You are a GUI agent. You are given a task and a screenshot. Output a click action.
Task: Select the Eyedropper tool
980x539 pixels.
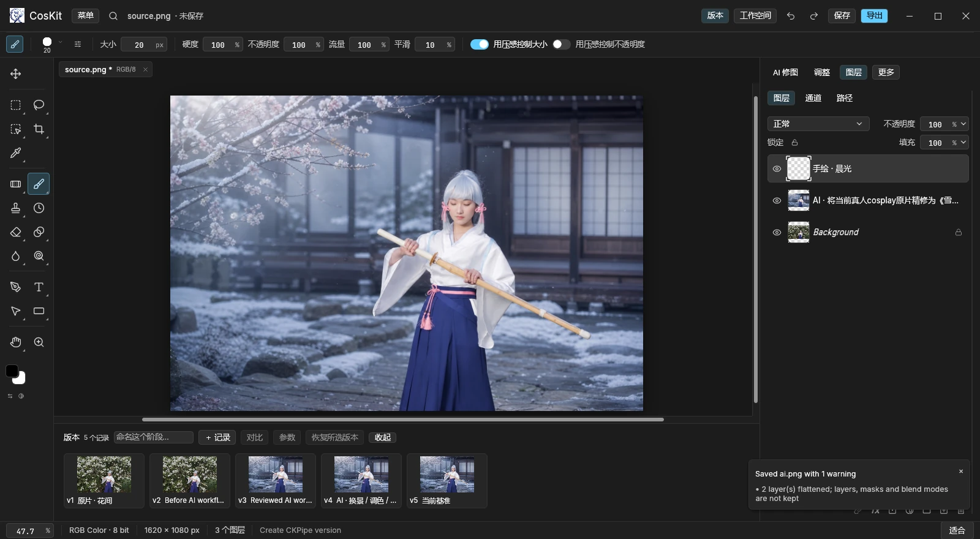tap(16, 153)
